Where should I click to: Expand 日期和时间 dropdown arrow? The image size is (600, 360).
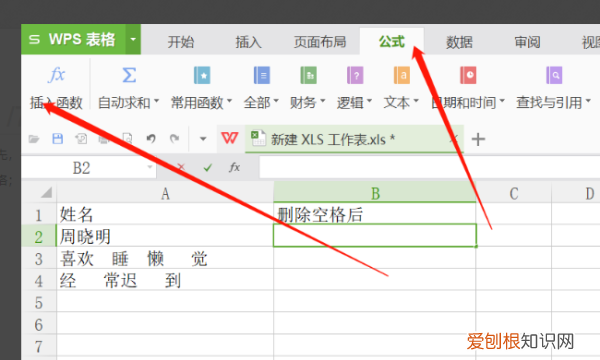pyautogui.click(x=502, y=101)
